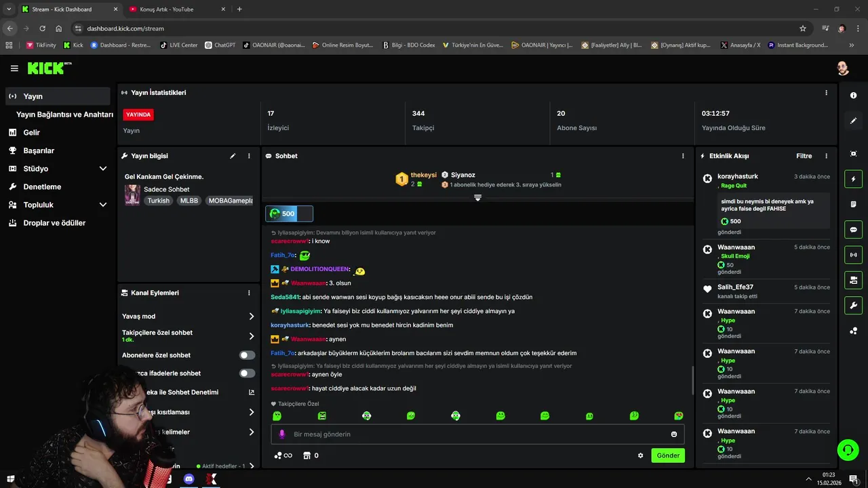The image size is (868, 488).
Task: Expand the Stüdyo sidebar section
Action: (103, 169)
